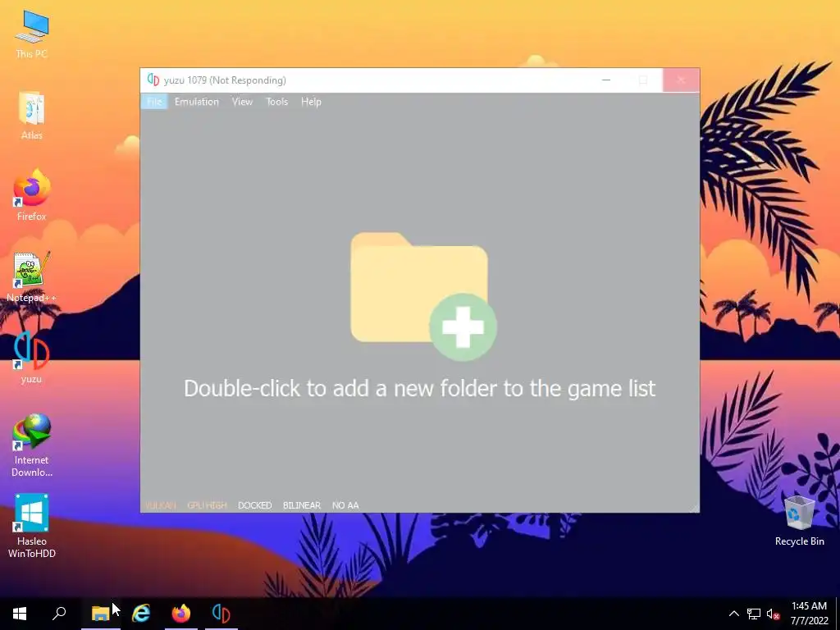The image size is (840, 630).
Task: Switch to yuzu via taskbar icon
Action: pos(221,614)
